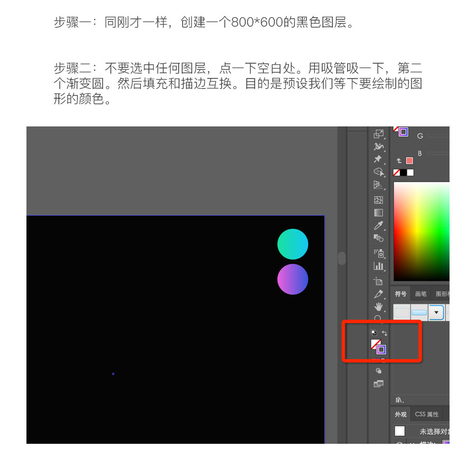Click the blue bar symbol thumbnail
Screen dimensions: 476x466
(419, 313)
